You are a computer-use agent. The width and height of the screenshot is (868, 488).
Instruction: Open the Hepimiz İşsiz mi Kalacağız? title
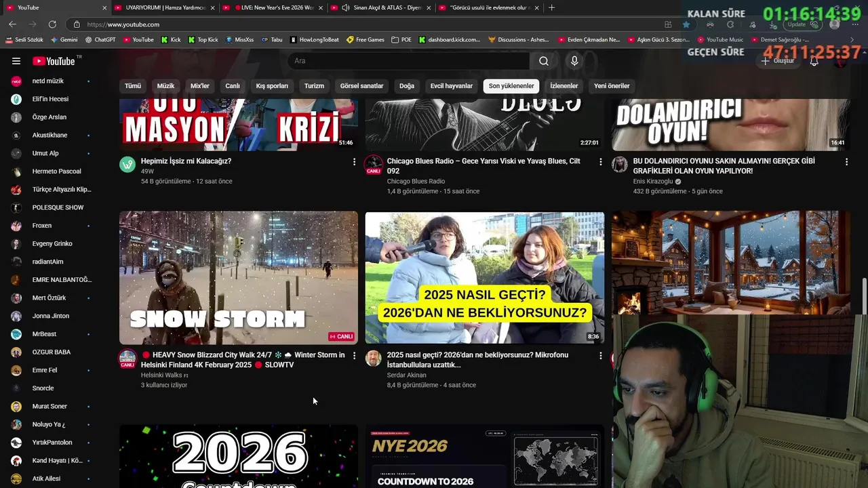tap(186, 161)
